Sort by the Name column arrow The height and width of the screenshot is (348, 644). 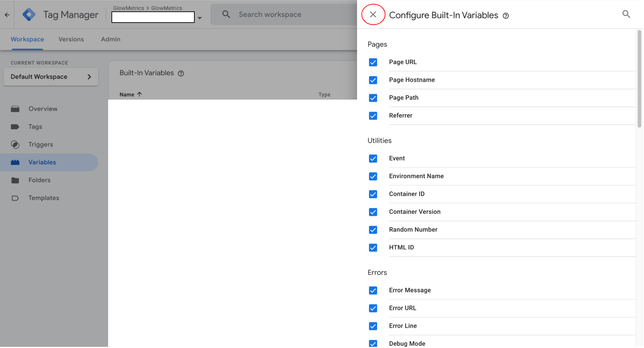pyautogui.click(x=140, y=95)
